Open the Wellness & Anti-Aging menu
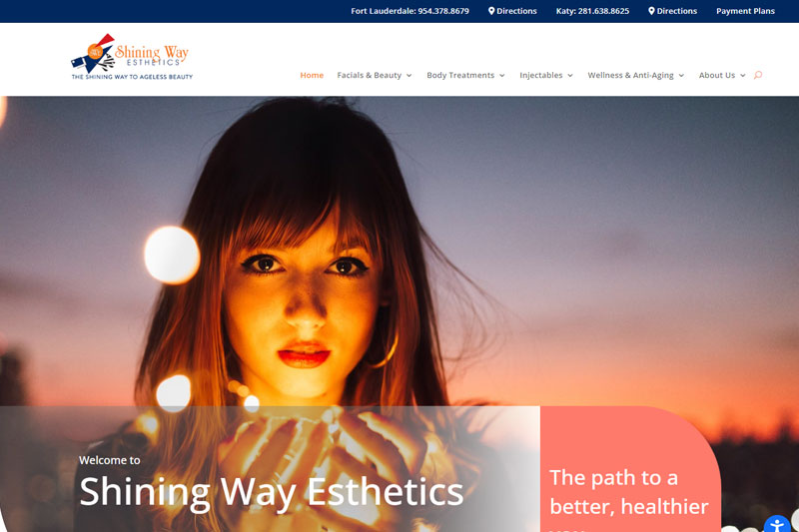This screenshot has width=799, height=532. 630,75
